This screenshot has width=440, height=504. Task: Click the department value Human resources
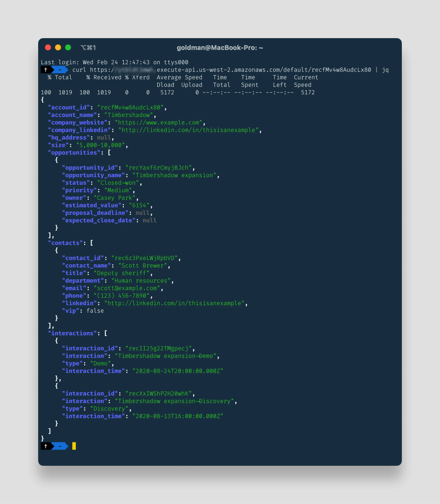click(x=141, y=281)
